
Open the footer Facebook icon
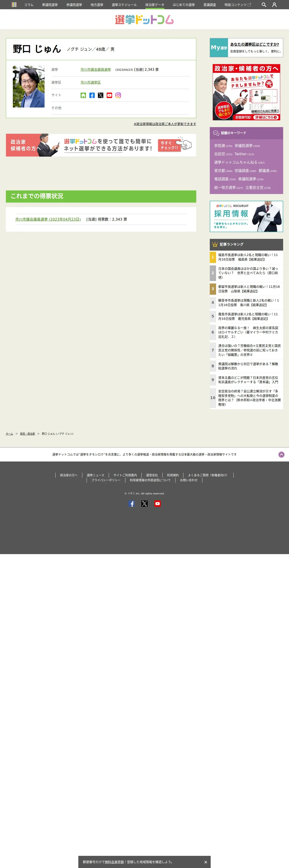(x=131, y=503)
